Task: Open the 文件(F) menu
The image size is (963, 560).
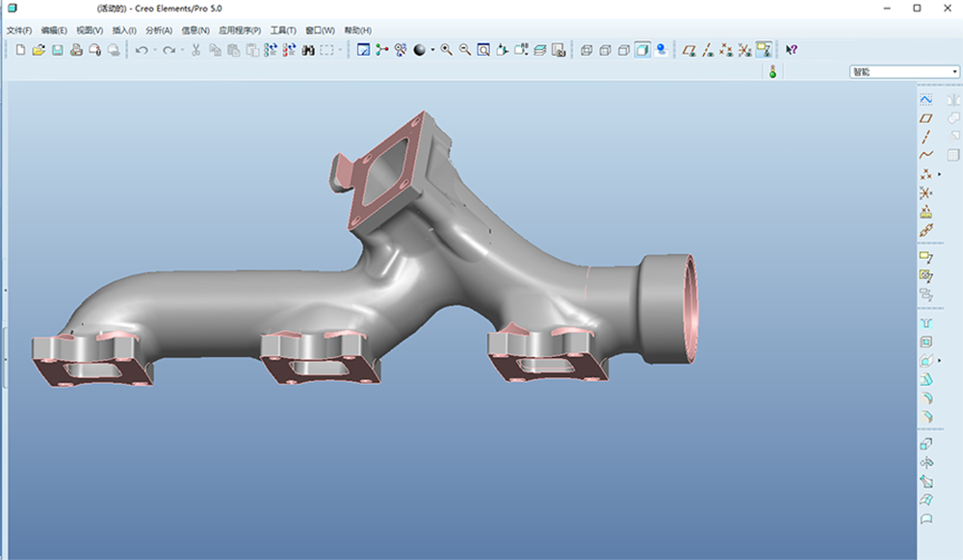Action: click(19, 30)
